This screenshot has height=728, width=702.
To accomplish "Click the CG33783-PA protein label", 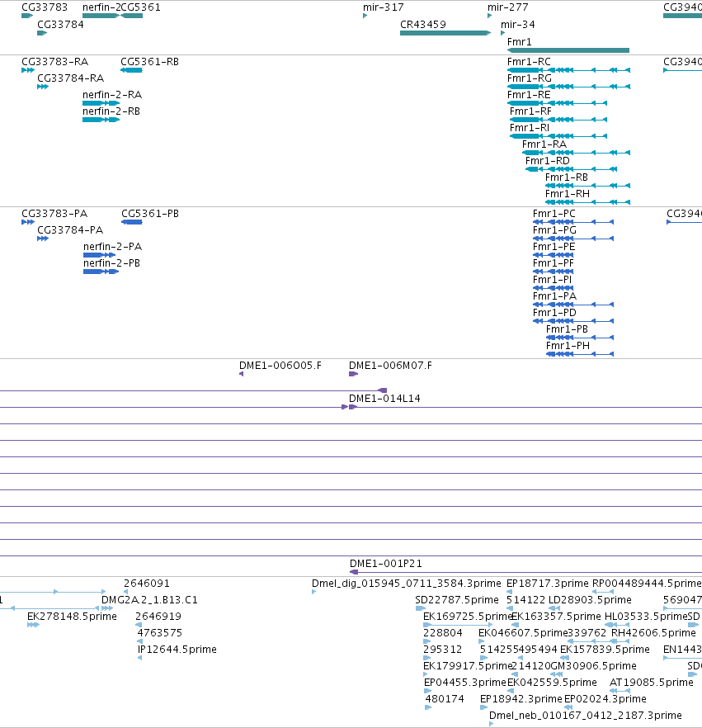I will 54,214.
